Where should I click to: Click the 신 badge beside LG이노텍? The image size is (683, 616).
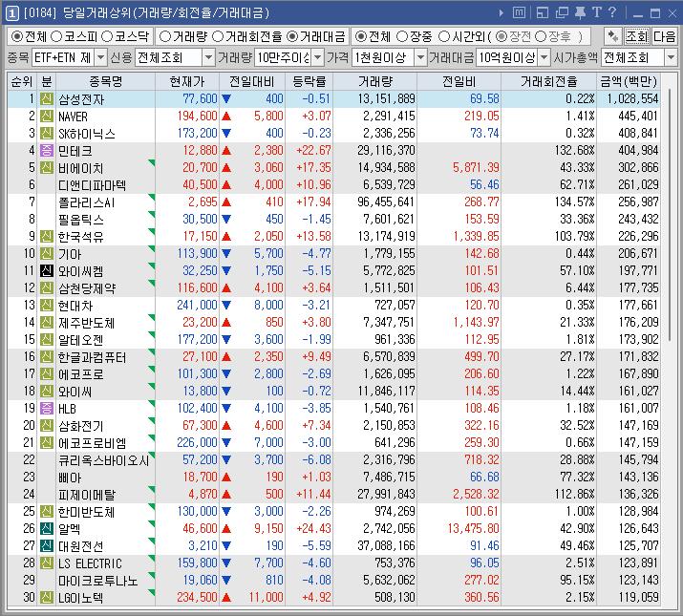coord(47,597)
